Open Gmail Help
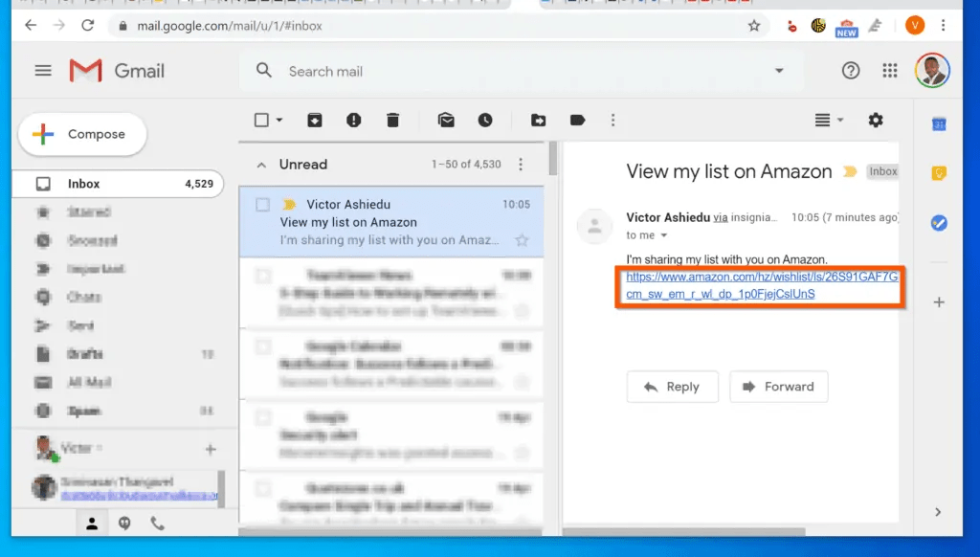980x557 pixels. click(x=851, y=70)
